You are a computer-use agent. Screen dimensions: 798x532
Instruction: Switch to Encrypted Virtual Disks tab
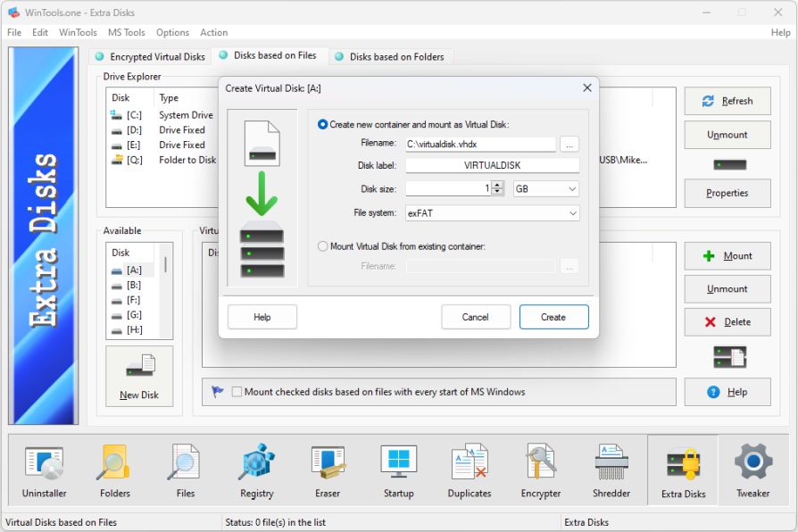pos(150,56)
